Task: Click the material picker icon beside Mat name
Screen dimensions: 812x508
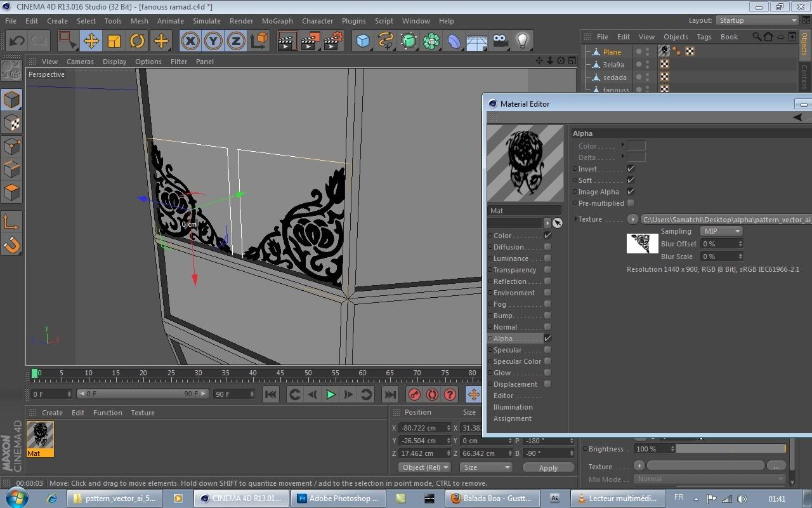Action: click(x=557, y=223)
